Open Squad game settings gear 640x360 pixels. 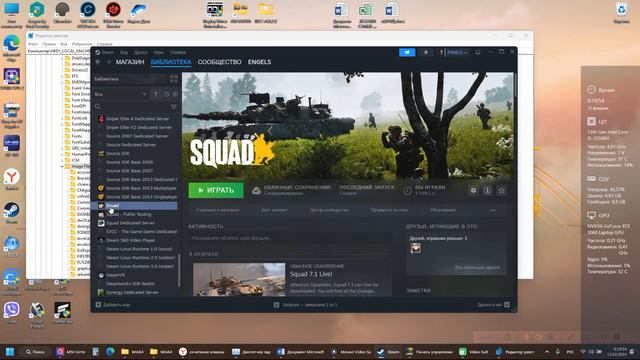pos(473,190)
